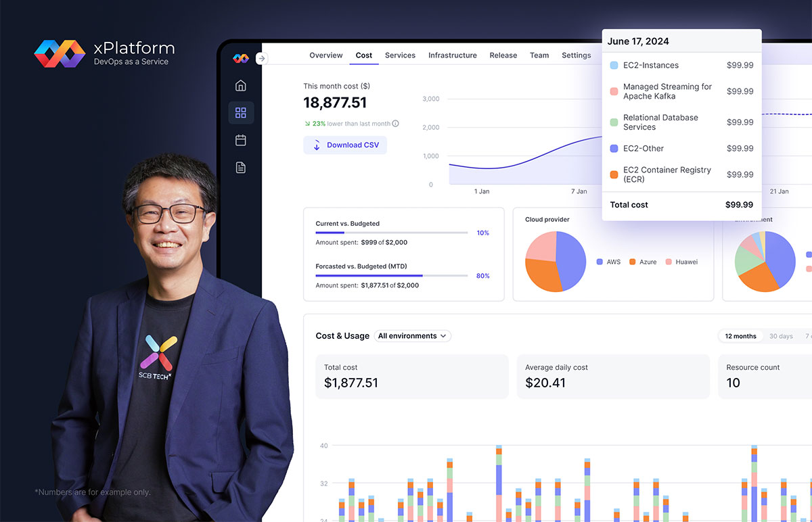Select the 30 days range option

tap(781, 336)
